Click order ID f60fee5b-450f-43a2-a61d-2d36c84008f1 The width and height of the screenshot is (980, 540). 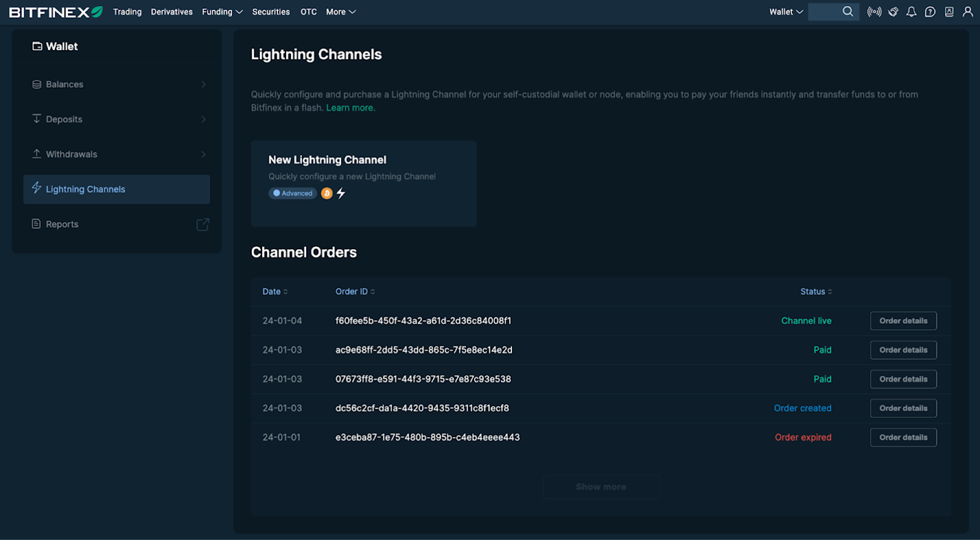(x=423, y=321)
